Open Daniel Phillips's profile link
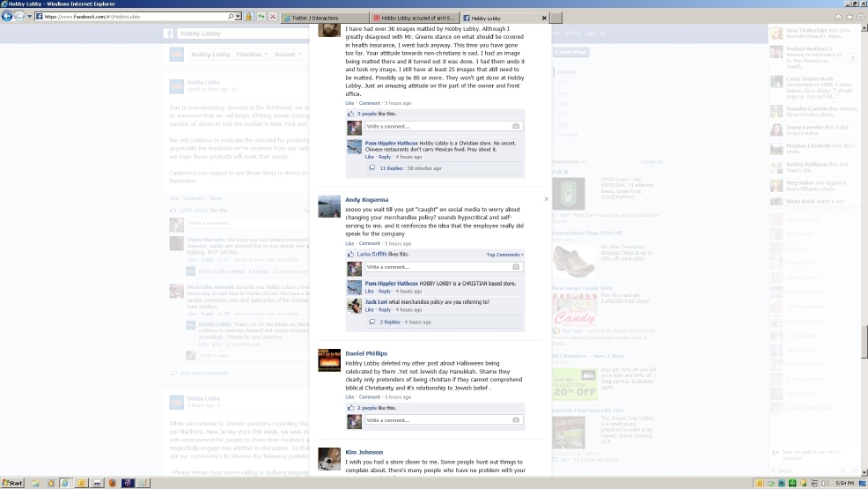Image resolution: width=868 pixels, height=489 pixels. 366,353
